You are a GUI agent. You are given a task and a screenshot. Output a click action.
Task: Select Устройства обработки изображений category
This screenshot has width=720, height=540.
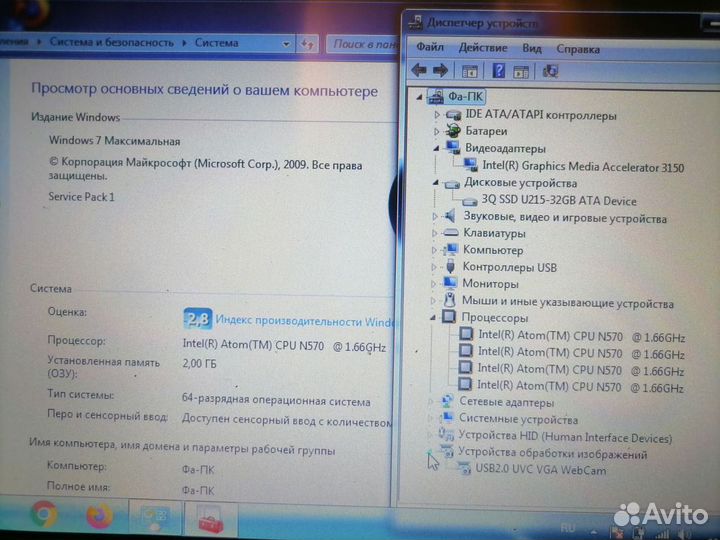552,454
